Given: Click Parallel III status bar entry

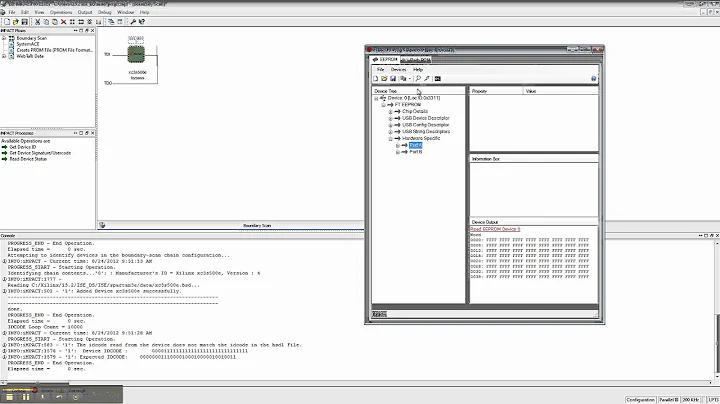Looking at the screenshot, I should coord(669,400).
